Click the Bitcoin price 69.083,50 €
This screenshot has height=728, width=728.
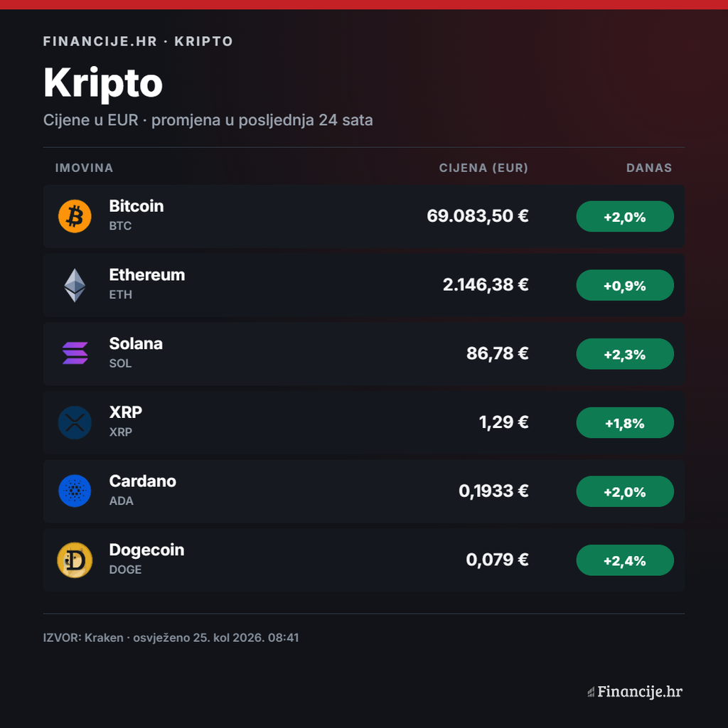pos(477,216)
